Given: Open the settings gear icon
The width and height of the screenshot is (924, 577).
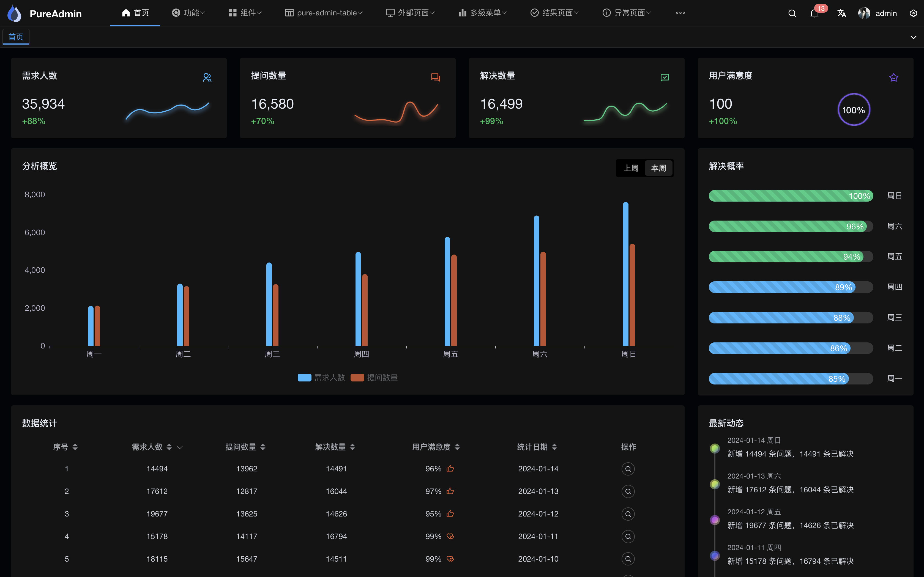Looking at the screenshot, I should tap(914, 13).
